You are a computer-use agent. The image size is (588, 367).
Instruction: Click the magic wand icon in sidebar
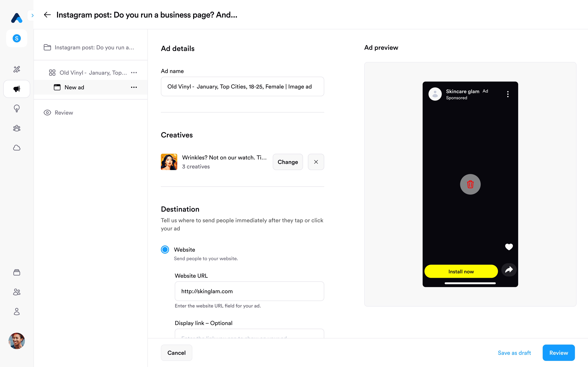[x=16, y=69]
